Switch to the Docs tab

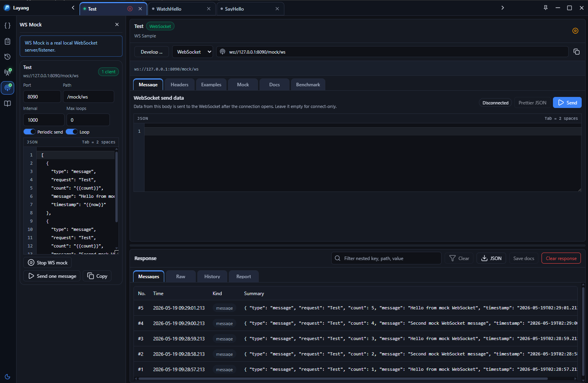[x=275, y=85]
